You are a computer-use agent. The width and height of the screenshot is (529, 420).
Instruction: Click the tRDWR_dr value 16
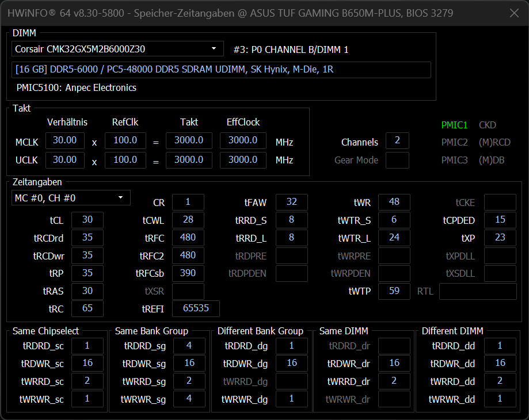pyautogui.click(x=394, y=364)
